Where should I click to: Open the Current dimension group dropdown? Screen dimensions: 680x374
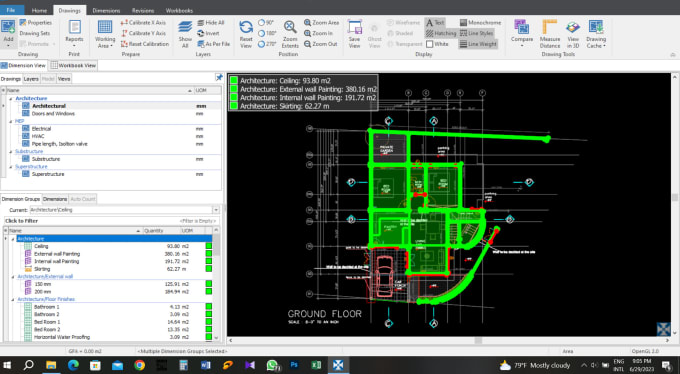coord(216,210)
